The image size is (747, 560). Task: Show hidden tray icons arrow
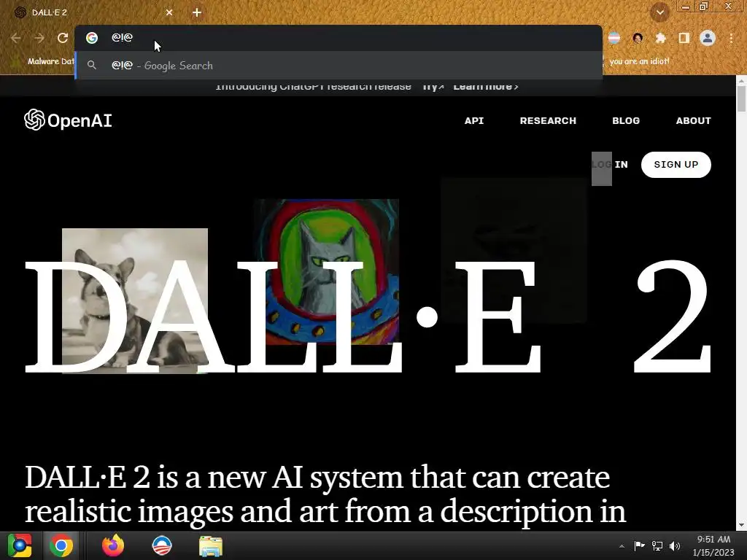pos(622,546)
